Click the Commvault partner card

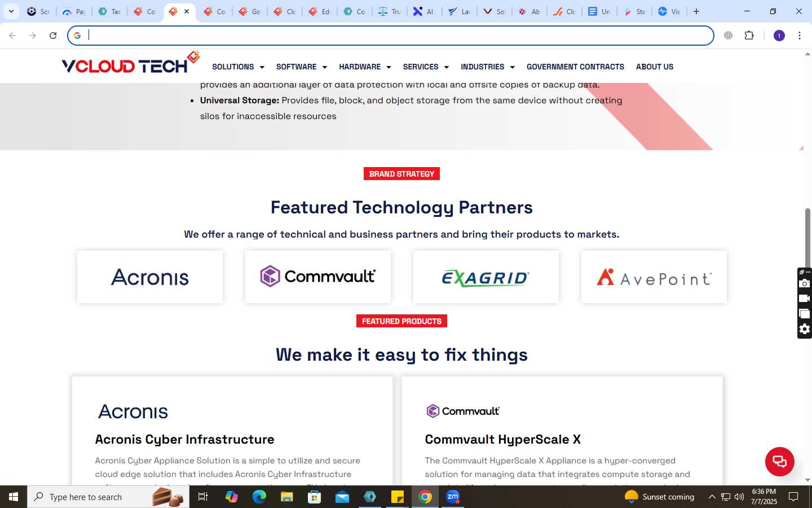click(318, 277)
